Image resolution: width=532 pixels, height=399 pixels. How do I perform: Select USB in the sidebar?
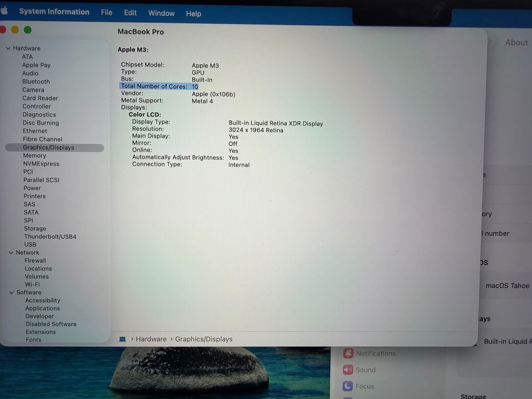pyautogui.click(x=30, y=245)
